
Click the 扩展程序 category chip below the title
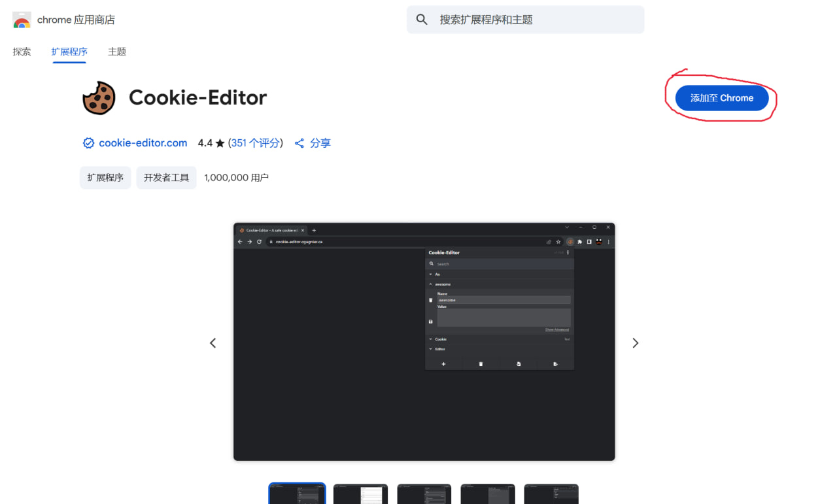pyautogui.click(x=105, y=178)
